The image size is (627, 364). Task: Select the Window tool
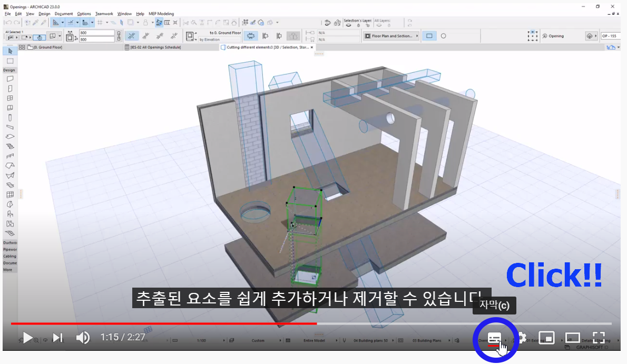click(x=10, y=98)
